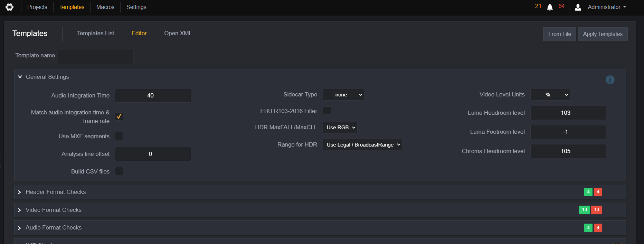Select Templates in top navigation
This screenshot has height=244, width=644.
pos(72,7)
